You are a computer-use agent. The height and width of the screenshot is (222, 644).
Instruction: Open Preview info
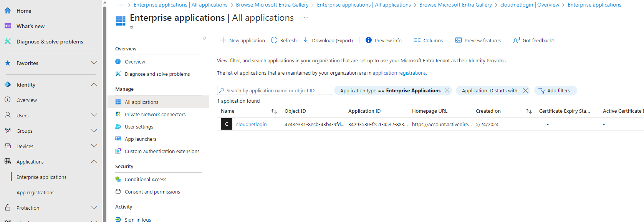click(384, 40)
